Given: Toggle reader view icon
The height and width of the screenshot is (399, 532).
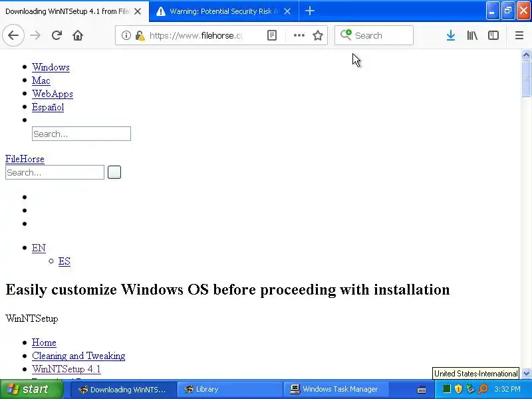Looking at the screenshot, I should pyautogui.click(x=272, y=35).
